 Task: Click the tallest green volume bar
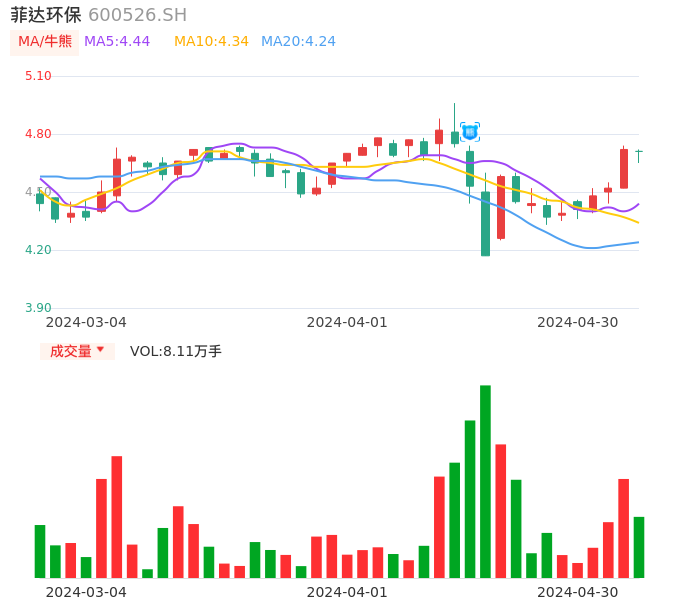(485, 481)
